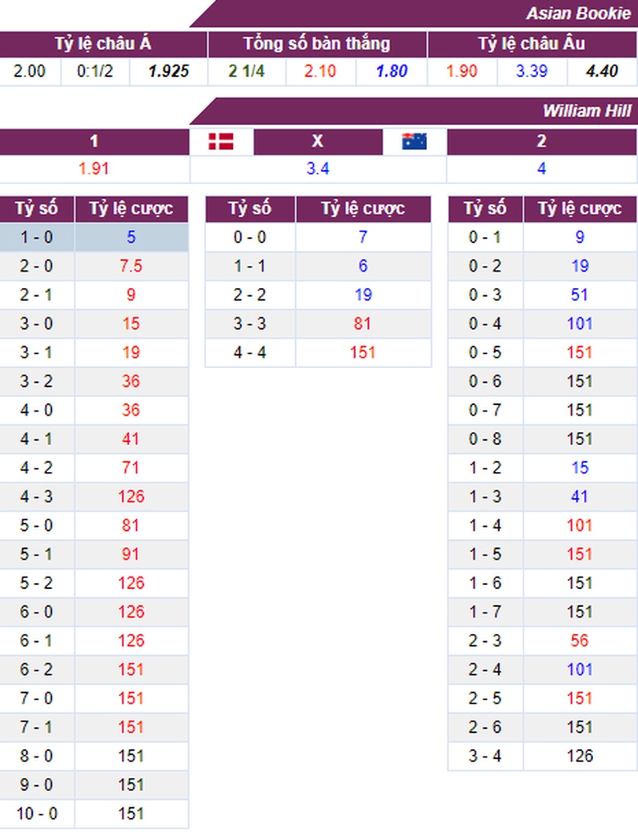Select the Tỷ lệ châu Âu header
Viewport: 638px width, 840px height.
pos(532,44)
